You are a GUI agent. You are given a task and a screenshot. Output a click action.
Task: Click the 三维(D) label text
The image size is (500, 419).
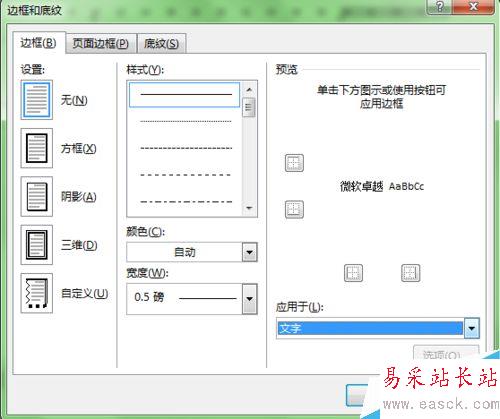click(x=79, y=245)
